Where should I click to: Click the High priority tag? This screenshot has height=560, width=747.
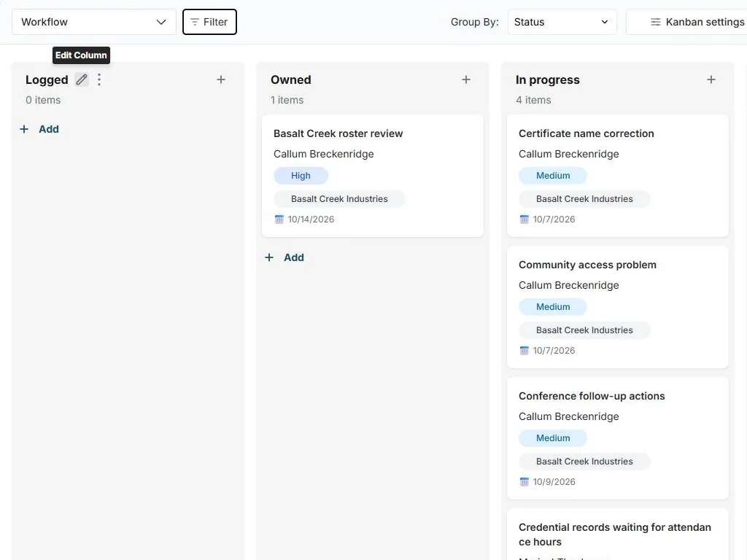click(301, 176)
